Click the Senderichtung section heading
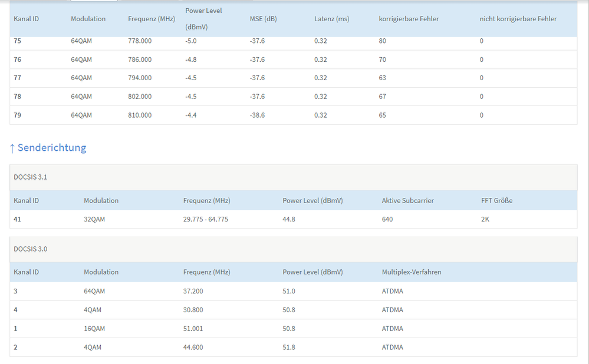This screenshot has width=589, height=364. [x=52, y=148]
